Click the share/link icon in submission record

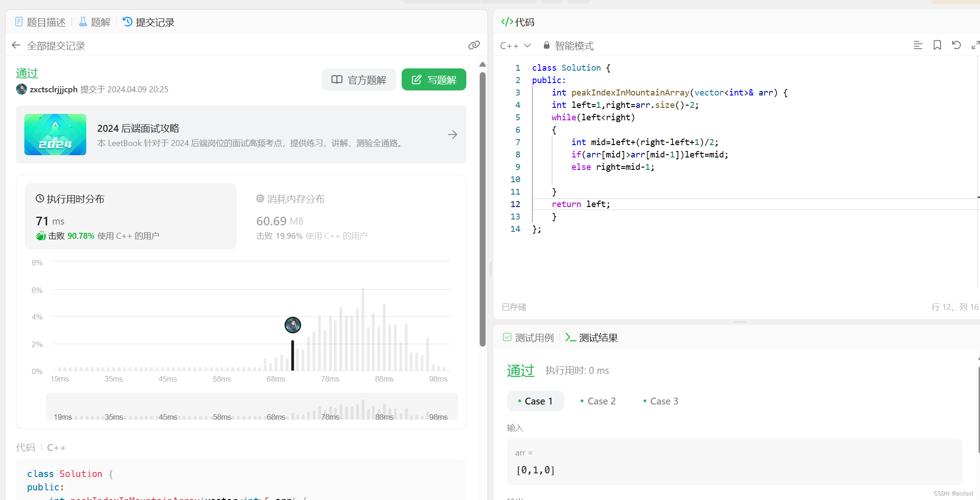pyautogui.click(x=474, y=45)
